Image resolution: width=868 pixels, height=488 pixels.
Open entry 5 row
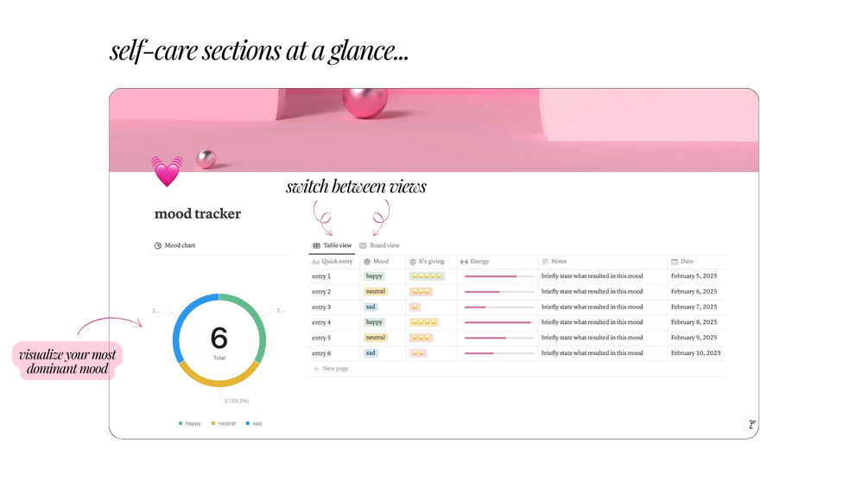[321, 338]
